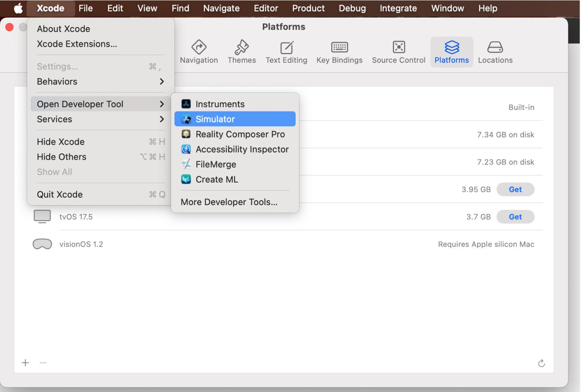Expand the Behaviors submenu
Viewport: 581px width, 392px height.
pyautogui.click(x=100, y=81)
